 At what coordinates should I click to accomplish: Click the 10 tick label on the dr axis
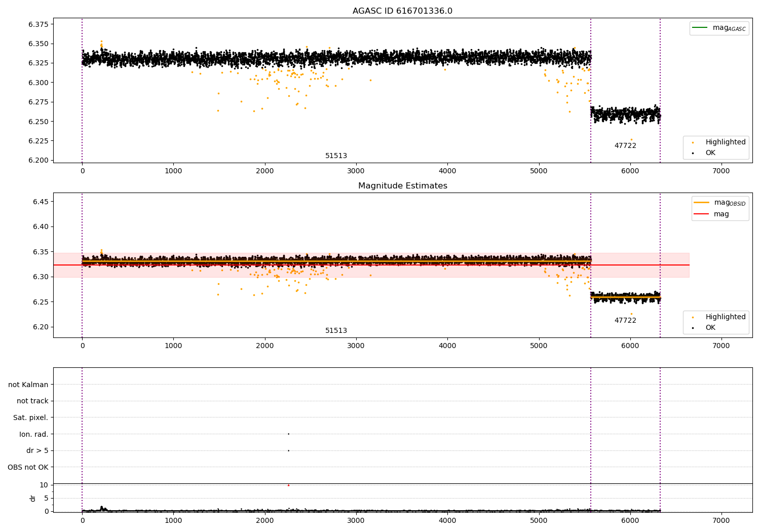(44, 485)
